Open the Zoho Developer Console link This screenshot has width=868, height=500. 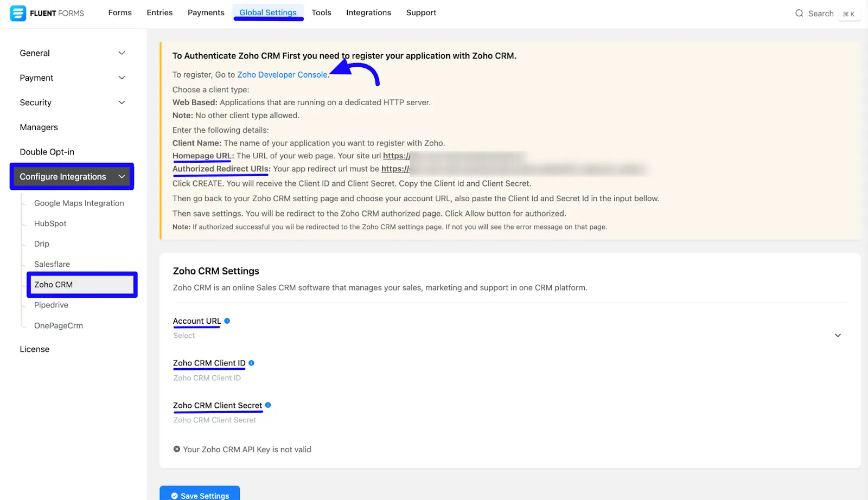tap(282, 75)
